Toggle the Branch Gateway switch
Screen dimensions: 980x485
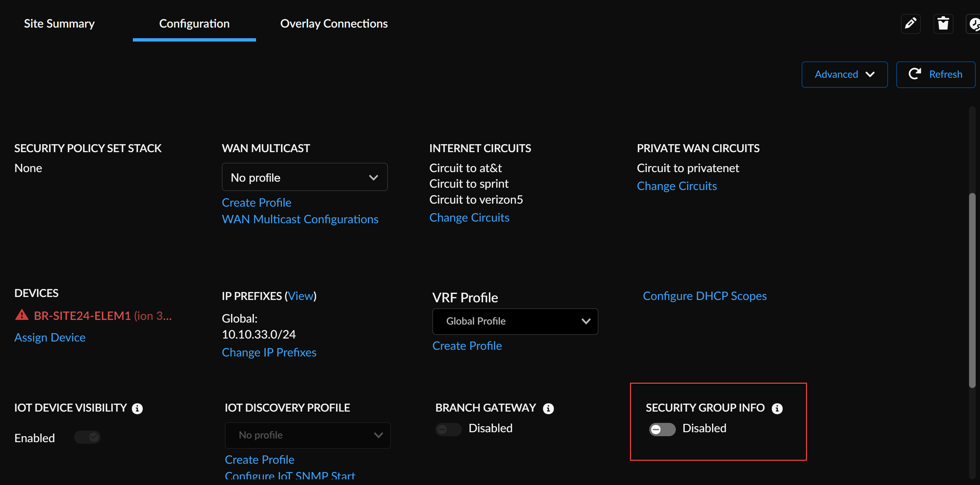click(x=448, y=429)
